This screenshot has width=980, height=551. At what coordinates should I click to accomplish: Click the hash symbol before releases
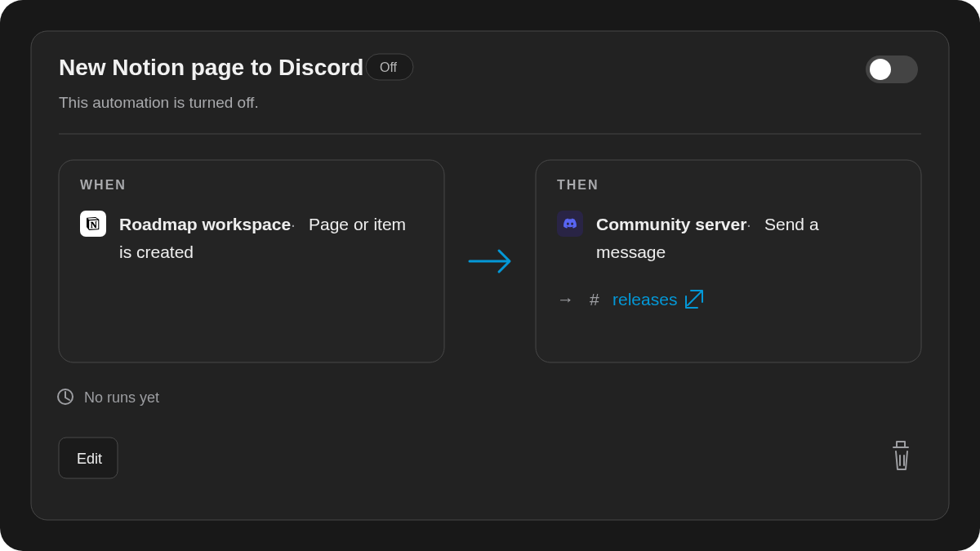click(x=595, y=300)
